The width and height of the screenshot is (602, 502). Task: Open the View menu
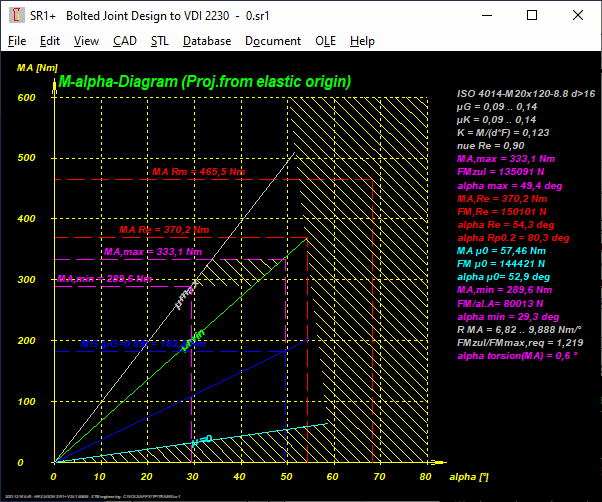click(x=86, y=41)
